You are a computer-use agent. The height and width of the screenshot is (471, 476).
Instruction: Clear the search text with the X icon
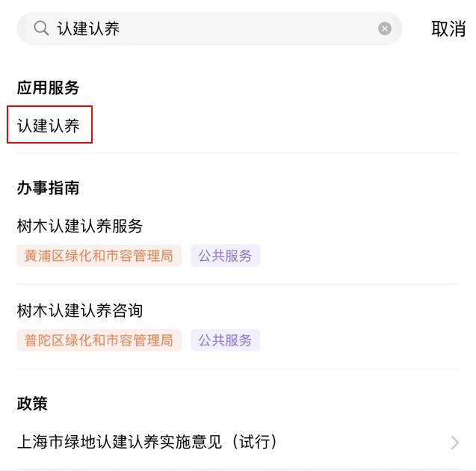pyautogui.click(x=385, y=28)
